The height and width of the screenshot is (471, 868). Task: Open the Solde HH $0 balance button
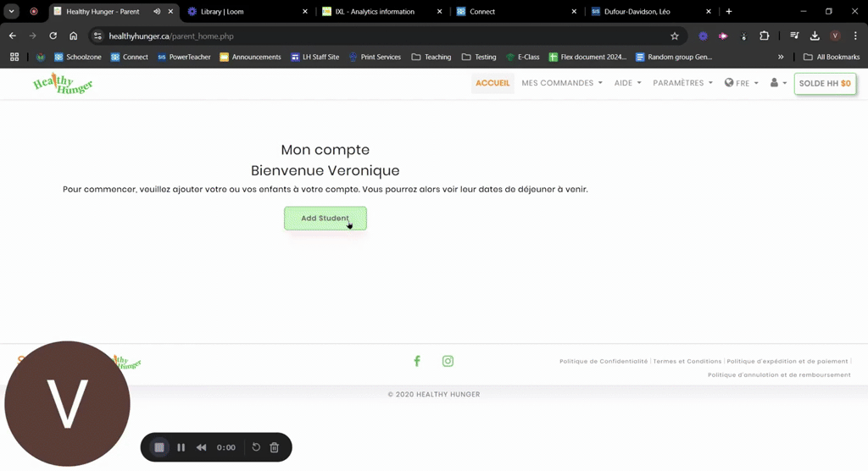(x=825, y=84)
